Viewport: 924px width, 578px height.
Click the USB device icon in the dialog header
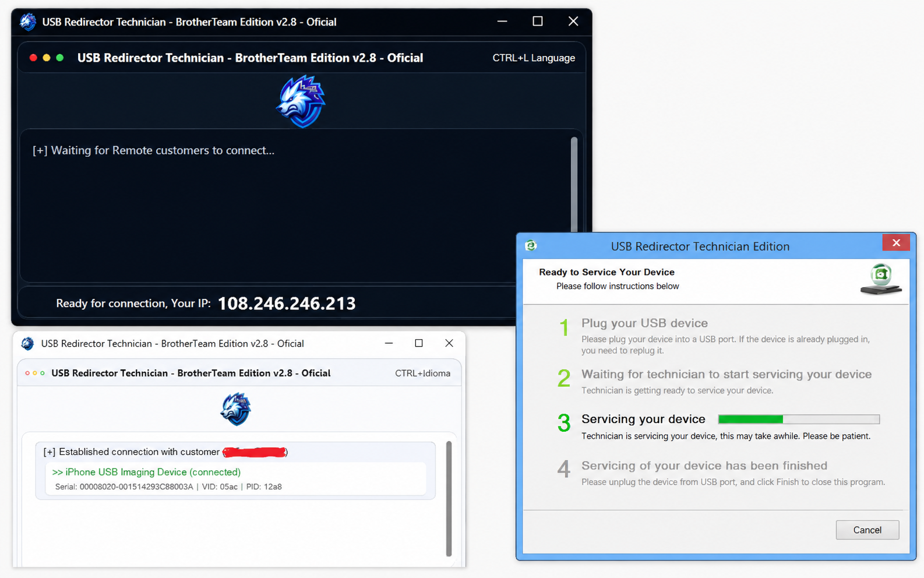(x=881, y=279)
